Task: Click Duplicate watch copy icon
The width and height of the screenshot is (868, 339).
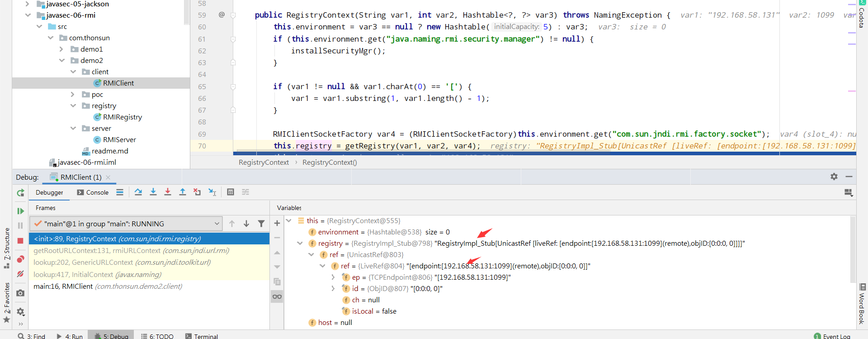Action: [x=277, y=282]
